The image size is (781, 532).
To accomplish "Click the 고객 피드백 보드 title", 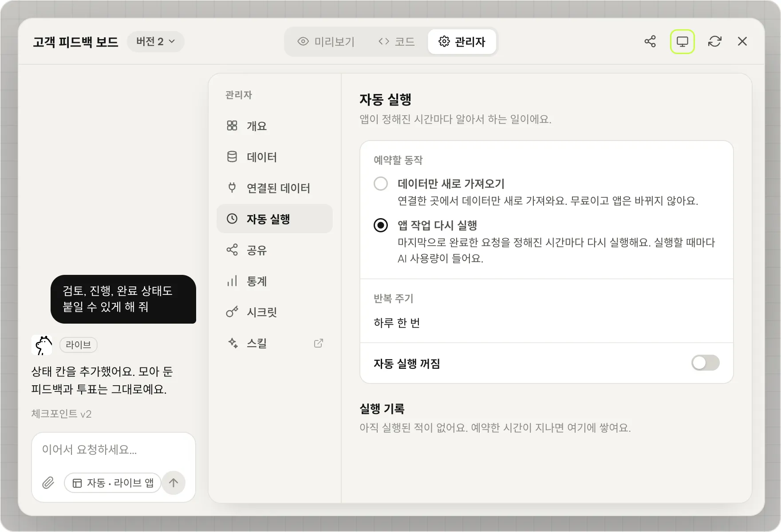I will [x=75, y=42].
